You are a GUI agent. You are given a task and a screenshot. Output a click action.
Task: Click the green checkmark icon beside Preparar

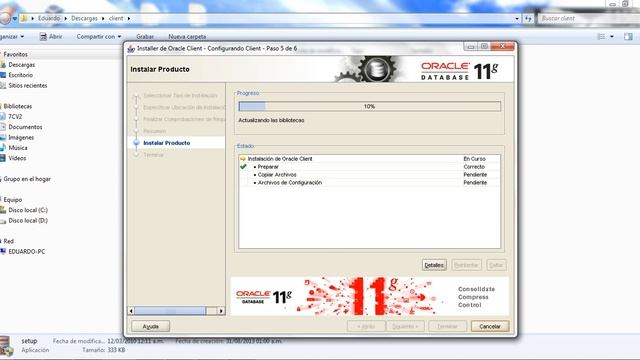pos(243,167)
